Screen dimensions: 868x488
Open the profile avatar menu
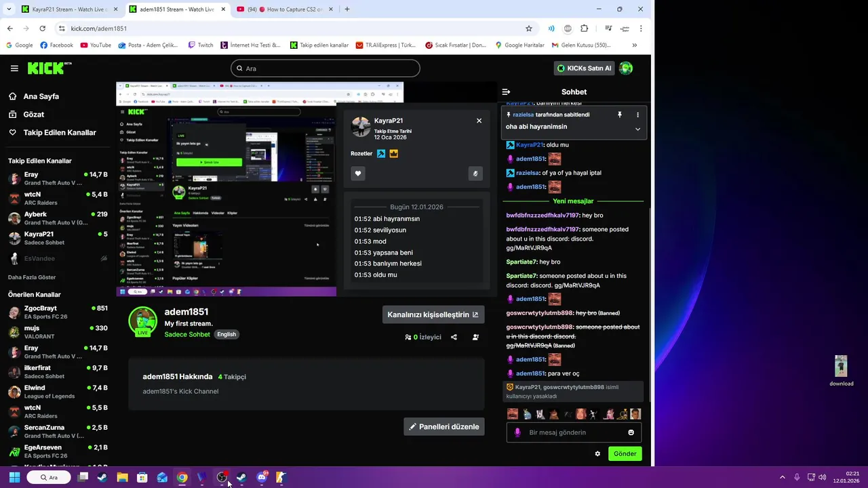tap(626, 68)
